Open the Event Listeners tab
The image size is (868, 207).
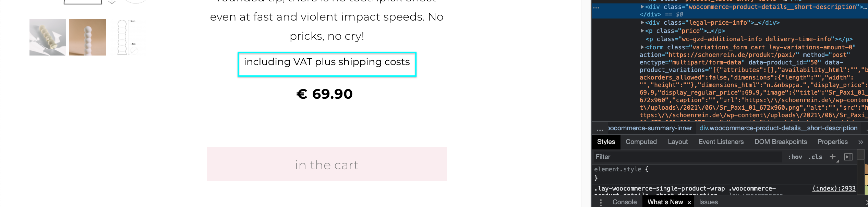pyautogui.click(x=721, y=142)
